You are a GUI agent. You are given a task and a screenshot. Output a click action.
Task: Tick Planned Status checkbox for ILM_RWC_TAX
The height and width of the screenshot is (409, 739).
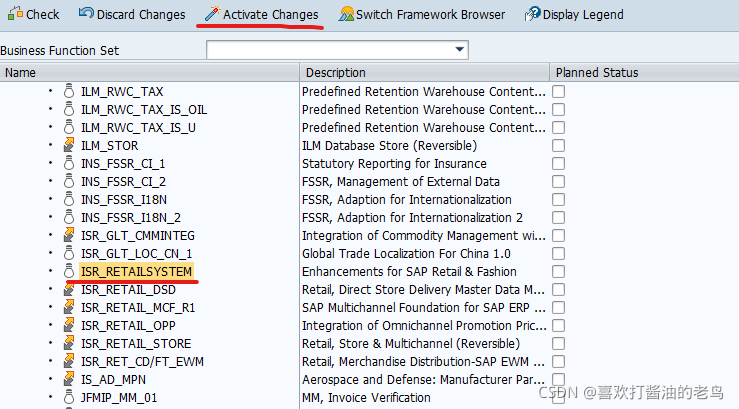(x=558, y=91)
